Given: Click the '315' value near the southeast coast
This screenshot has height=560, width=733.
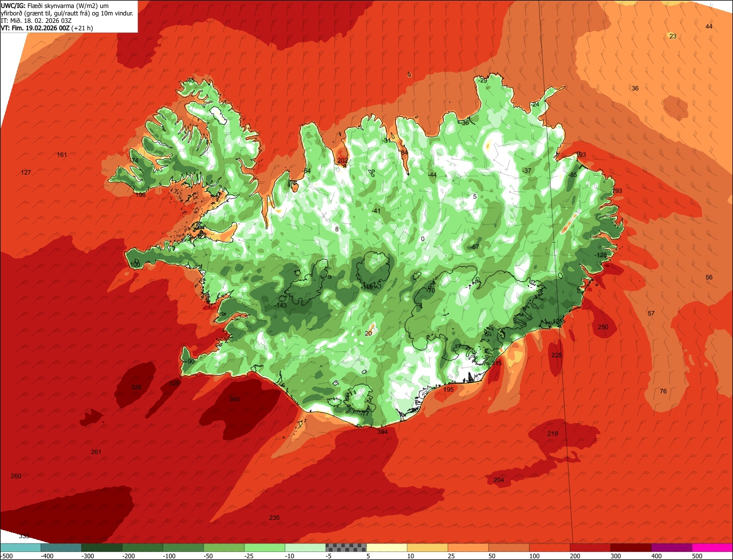Looking at the screenshot, I should 496,363.
